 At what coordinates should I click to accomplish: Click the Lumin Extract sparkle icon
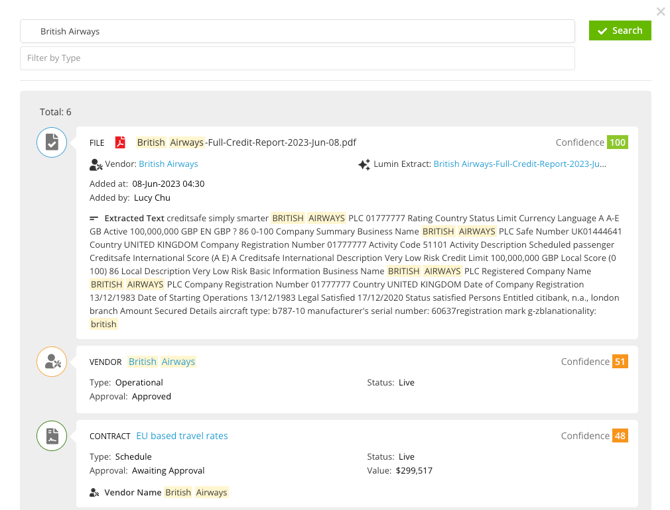tap(364, 164)
